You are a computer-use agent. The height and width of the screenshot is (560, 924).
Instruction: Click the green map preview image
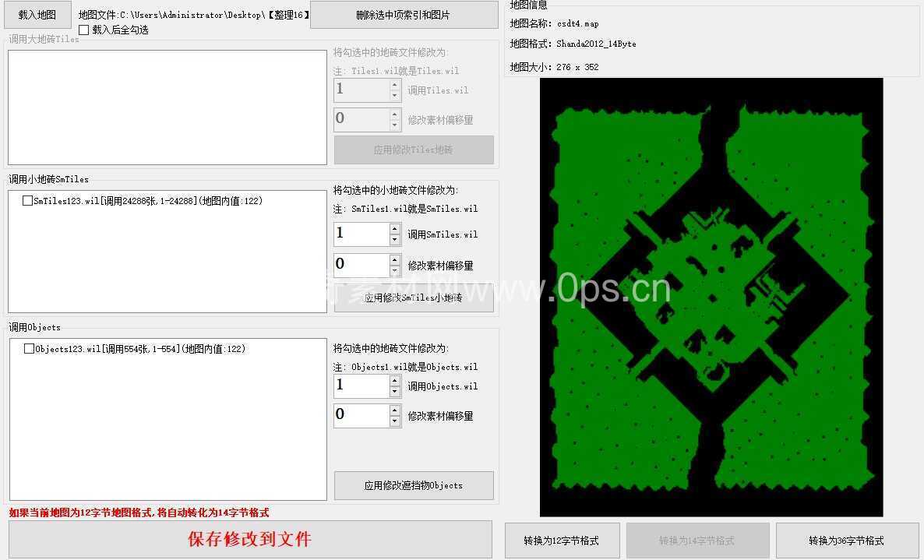pos(711,297)
